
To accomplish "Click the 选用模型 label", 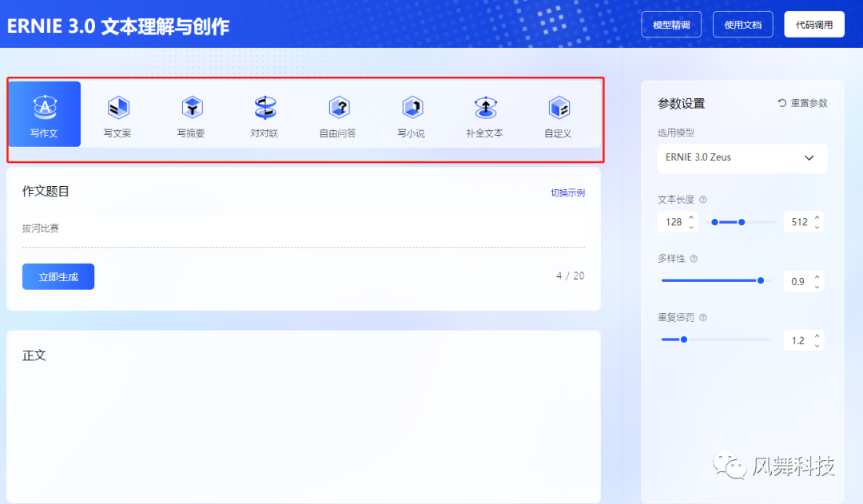I will (x=676, y=133).
